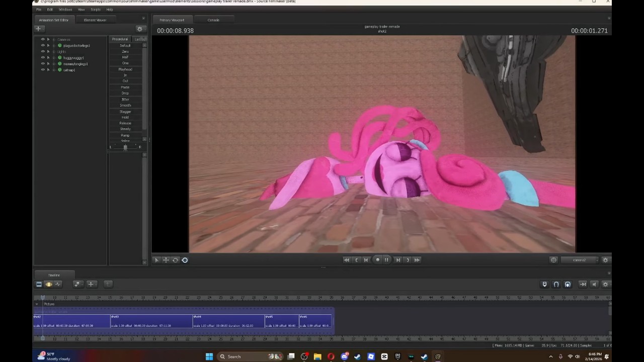The width and height of the screenshot is (644, 362).
Task: Select the shot4 clip in timeline
Action: click(x=229, y=321)
